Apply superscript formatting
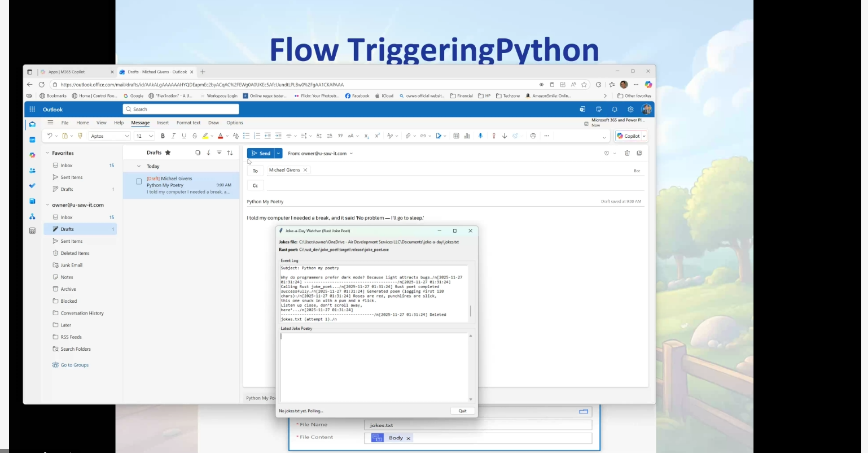 [x=377, y=136]
